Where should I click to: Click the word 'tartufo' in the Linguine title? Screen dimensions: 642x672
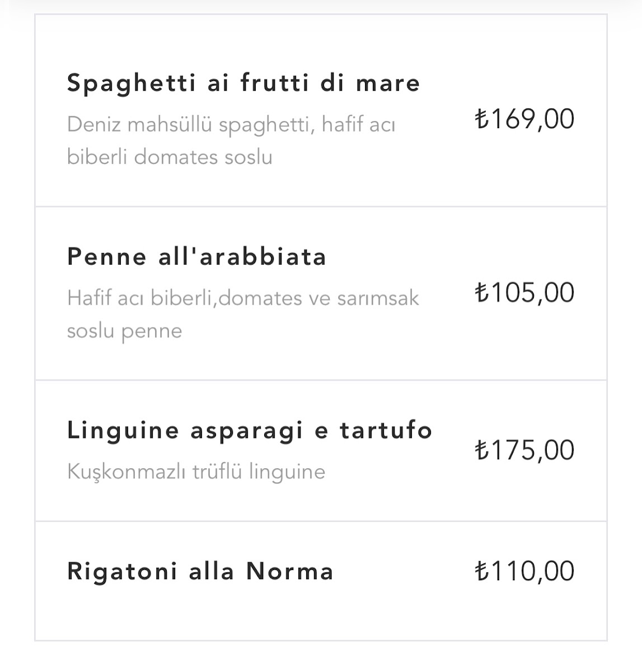tap(386, 431)
